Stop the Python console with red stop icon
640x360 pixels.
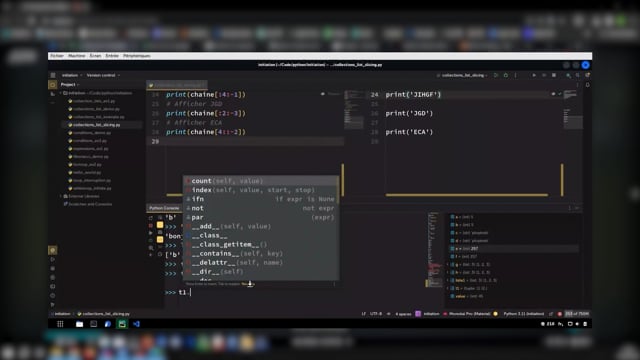tap(151, 225)
